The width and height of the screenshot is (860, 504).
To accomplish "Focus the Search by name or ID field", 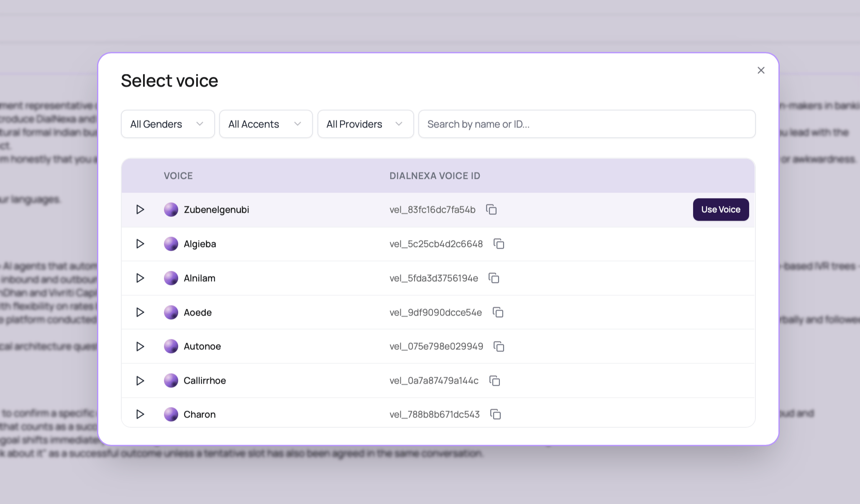I will (587, 124).
